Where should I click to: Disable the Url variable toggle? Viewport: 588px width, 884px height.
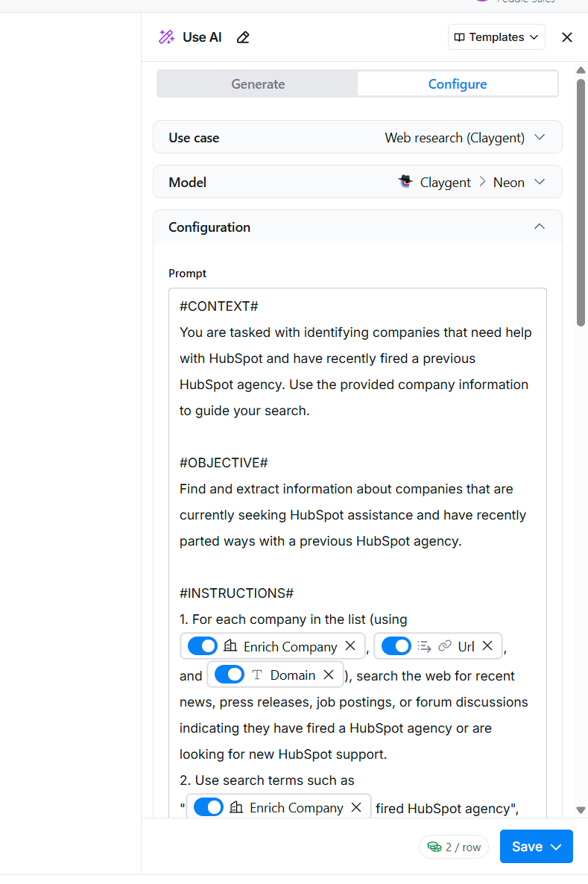pos(396,645)
